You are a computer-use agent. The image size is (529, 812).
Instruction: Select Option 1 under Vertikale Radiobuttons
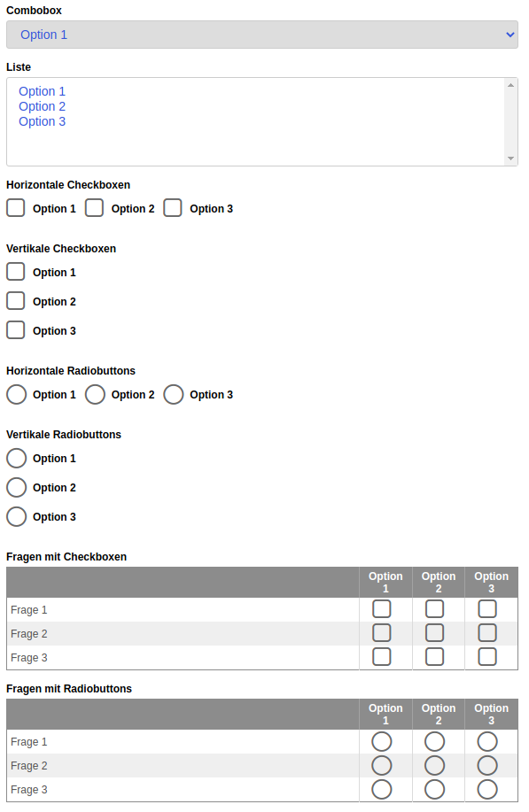(x=16, y=458)
